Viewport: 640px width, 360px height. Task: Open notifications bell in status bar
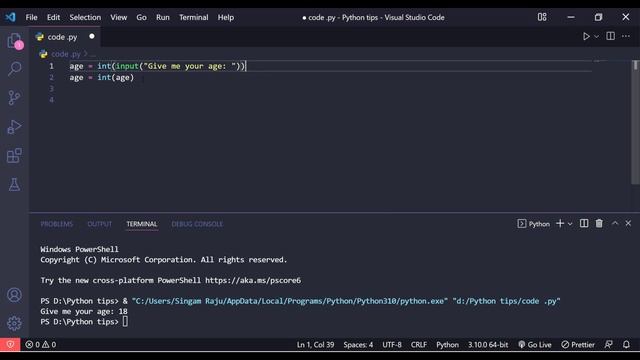click(x=626, y=344)
